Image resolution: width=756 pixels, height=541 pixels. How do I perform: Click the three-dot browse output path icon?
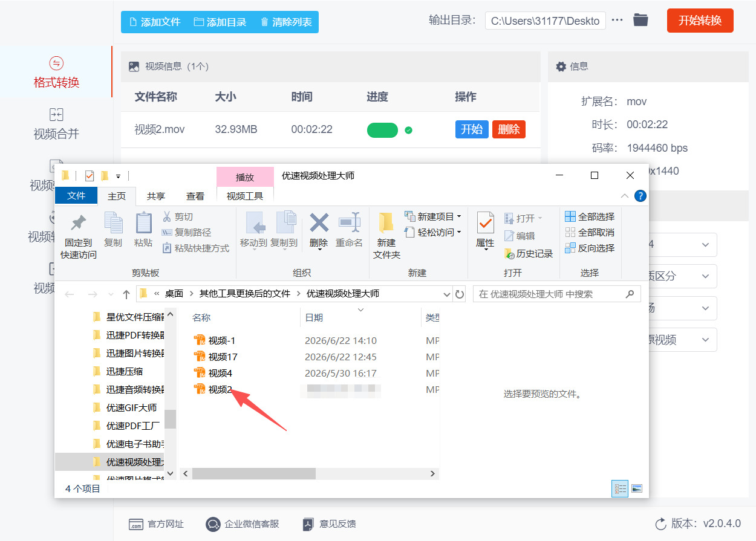pyautogui.click(x=617, y=20)
